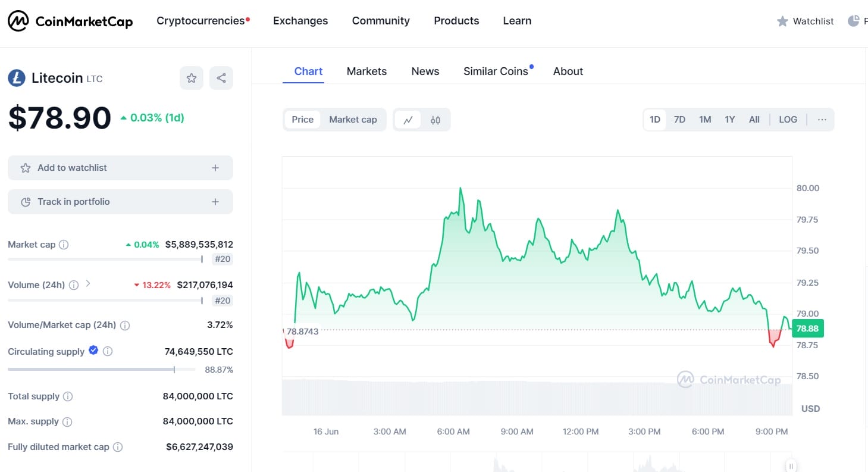Click the Volume #20 rank badge

pyautogui.click(x=222, y=301)
